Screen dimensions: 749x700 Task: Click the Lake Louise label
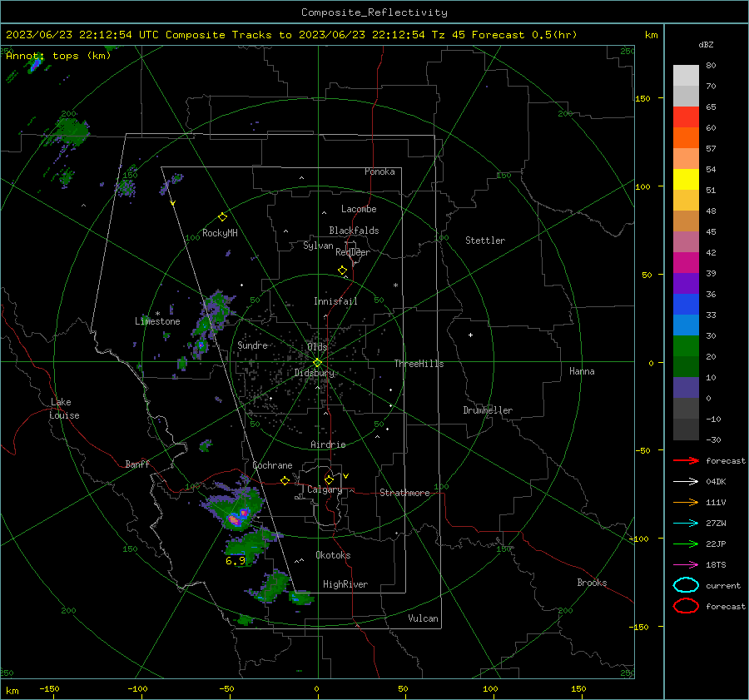point(64,409)
